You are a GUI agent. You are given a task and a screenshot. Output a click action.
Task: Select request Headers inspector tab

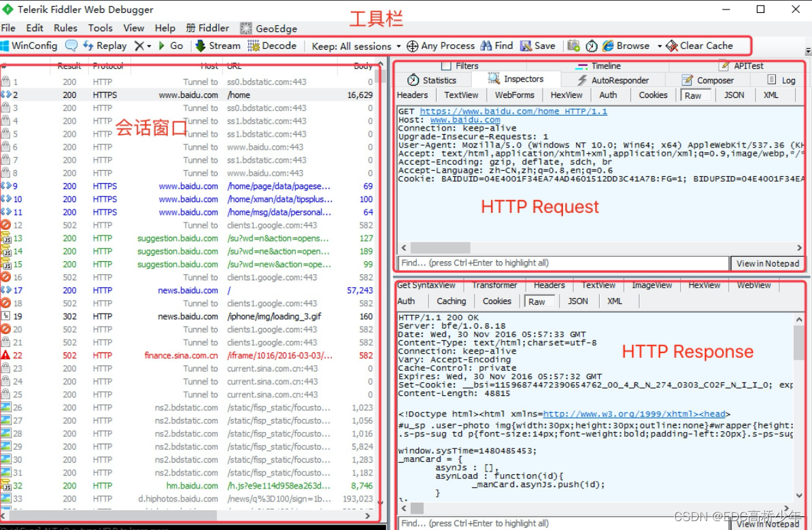pyautogui.click(x=412, y=95)
